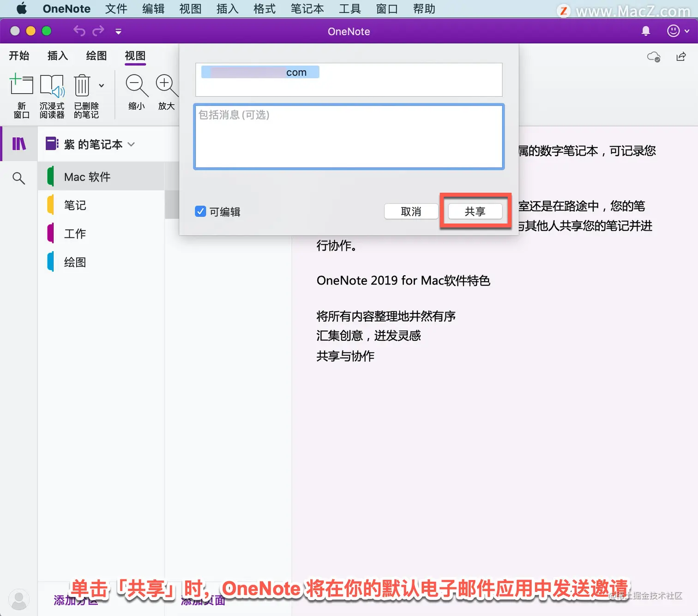The height and width of the screenshot is (616, 698).
Task: Open the 帮助 menu
Action: [424, 9]
